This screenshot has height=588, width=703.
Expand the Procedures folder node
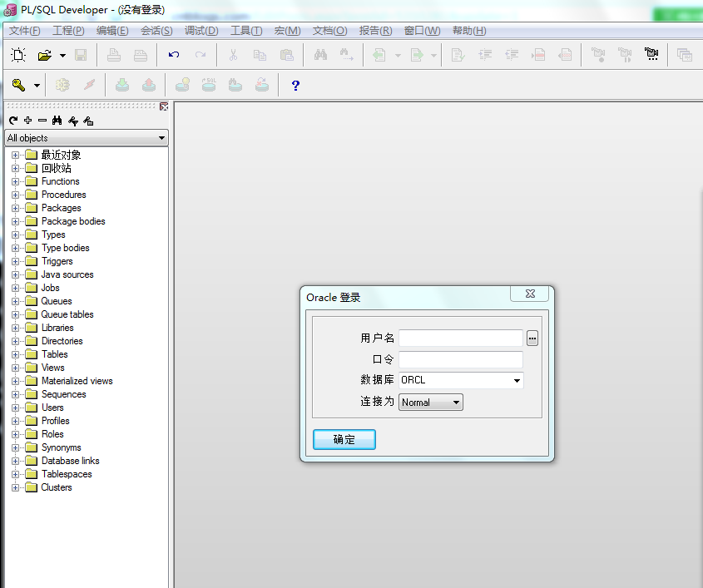tap(15, 195)
